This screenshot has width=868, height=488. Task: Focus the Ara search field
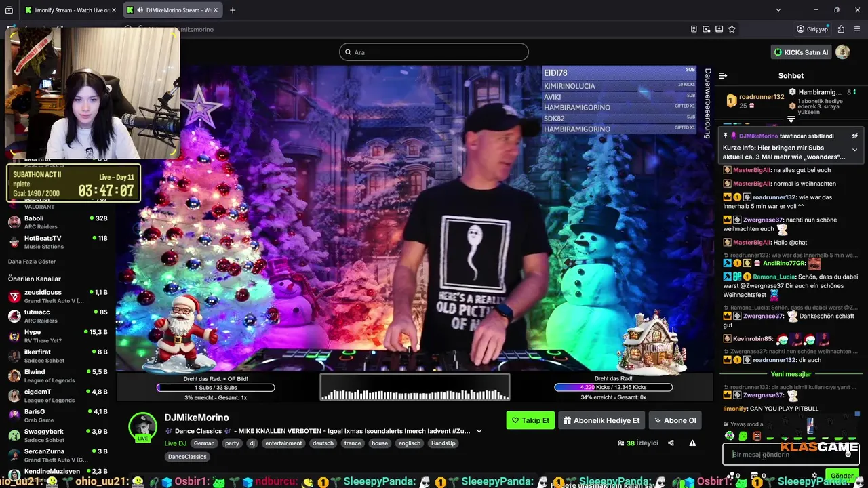(434, 52)
